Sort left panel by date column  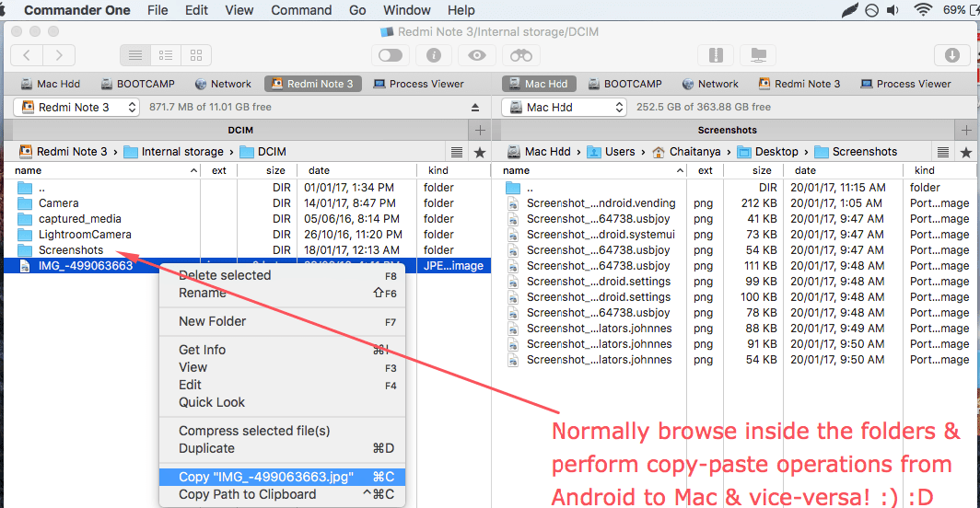click(x=356, y=170)
